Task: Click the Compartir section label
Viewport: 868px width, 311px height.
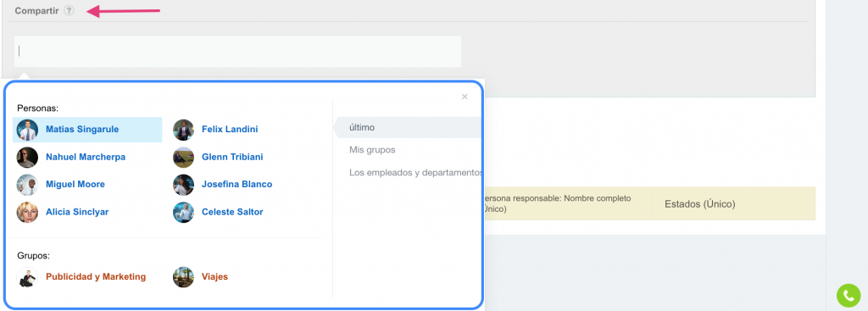Action: pos(36,10)
